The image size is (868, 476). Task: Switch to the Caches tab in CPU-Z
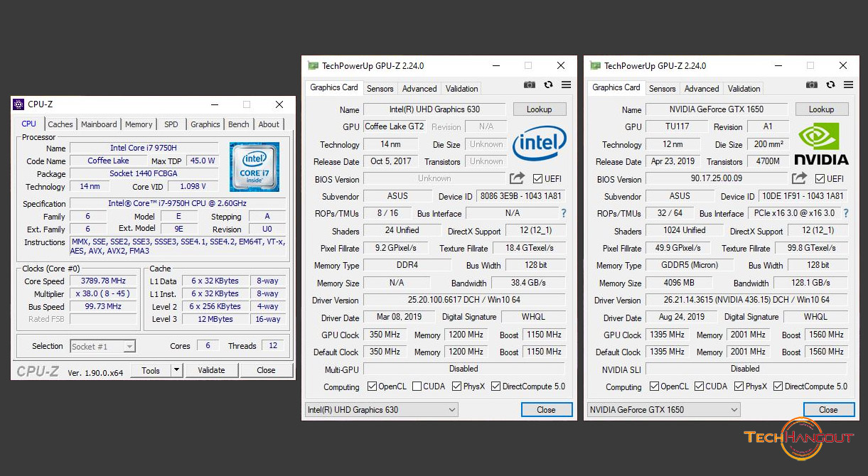coord(60,124)
